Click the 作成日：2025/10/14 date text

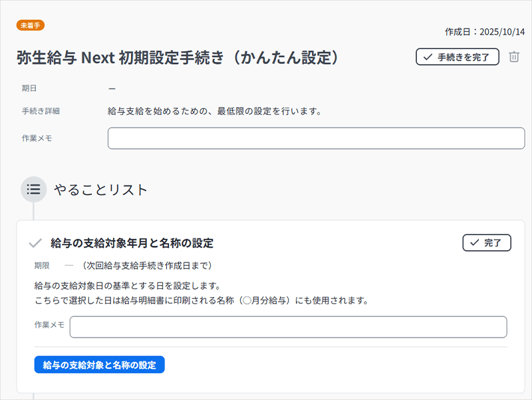coord(485,31)
